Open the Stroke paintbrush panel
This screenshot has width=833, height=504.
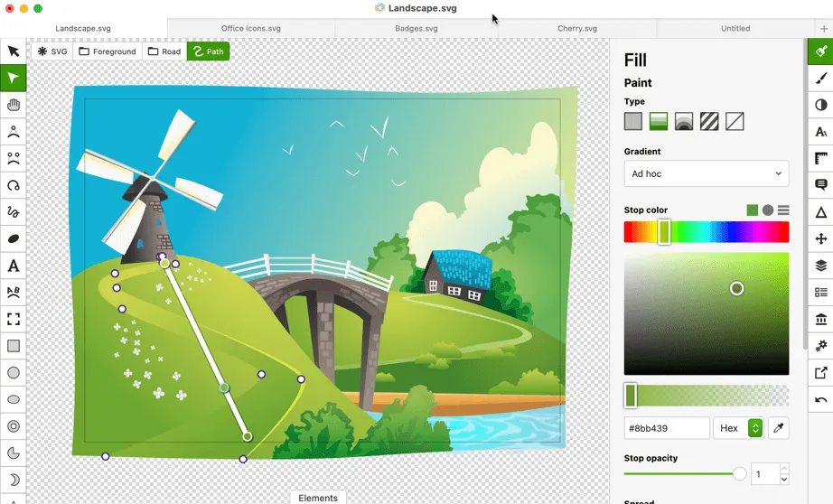820,78
